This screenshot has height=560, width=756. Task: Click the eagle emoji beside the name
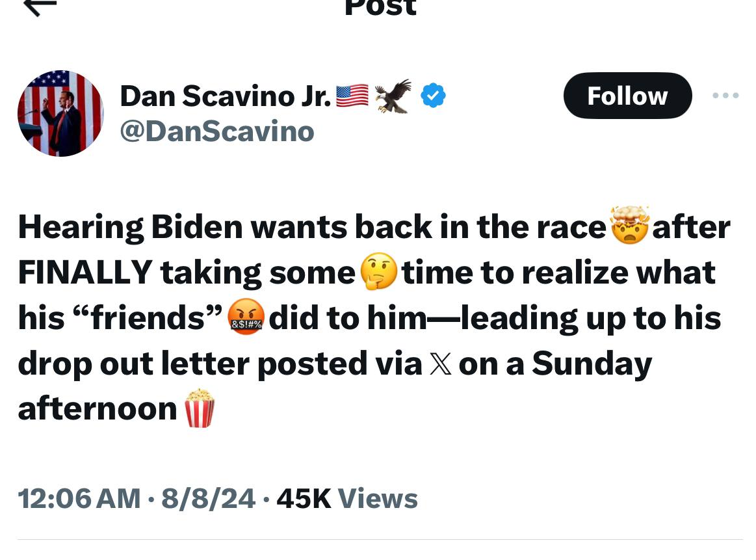[393, 96]
